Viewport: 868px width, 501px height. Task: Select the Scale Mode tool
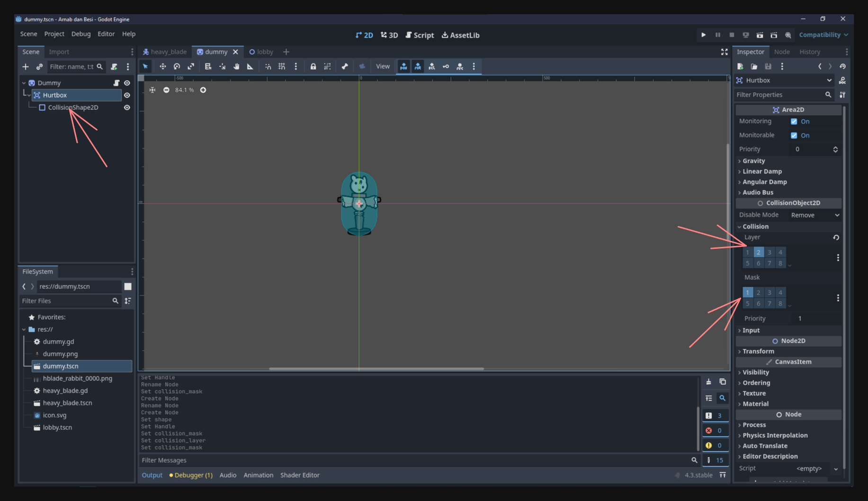191,66
